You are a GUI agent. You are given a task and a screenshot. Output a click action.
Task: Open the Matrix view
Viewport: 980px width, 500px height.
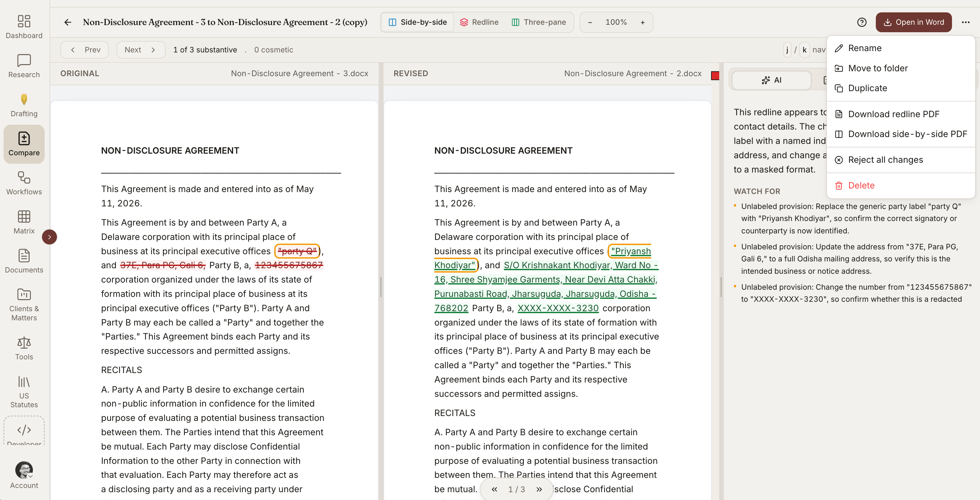click(x=24, y=222)
